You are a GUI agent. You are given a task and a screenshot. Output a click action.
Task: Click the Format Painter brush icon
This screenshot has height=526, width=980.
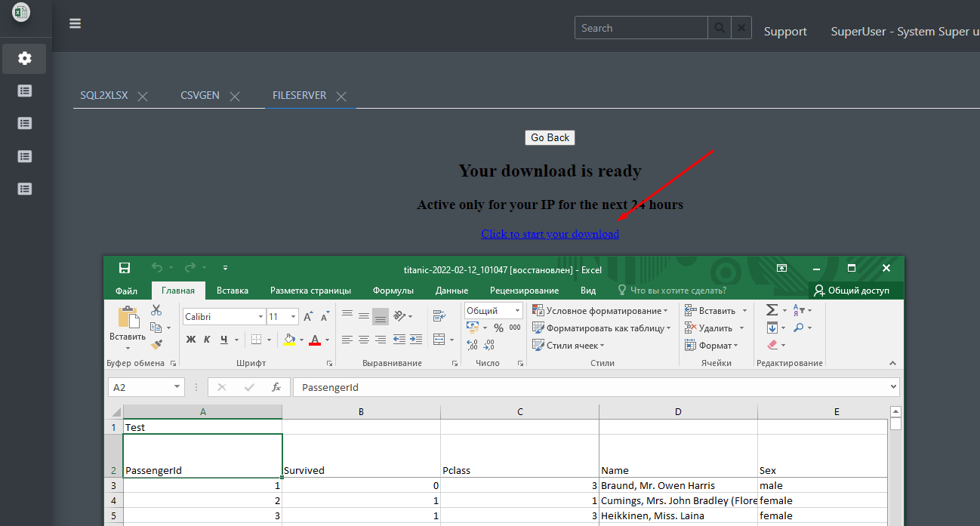(x=156, y=344)
